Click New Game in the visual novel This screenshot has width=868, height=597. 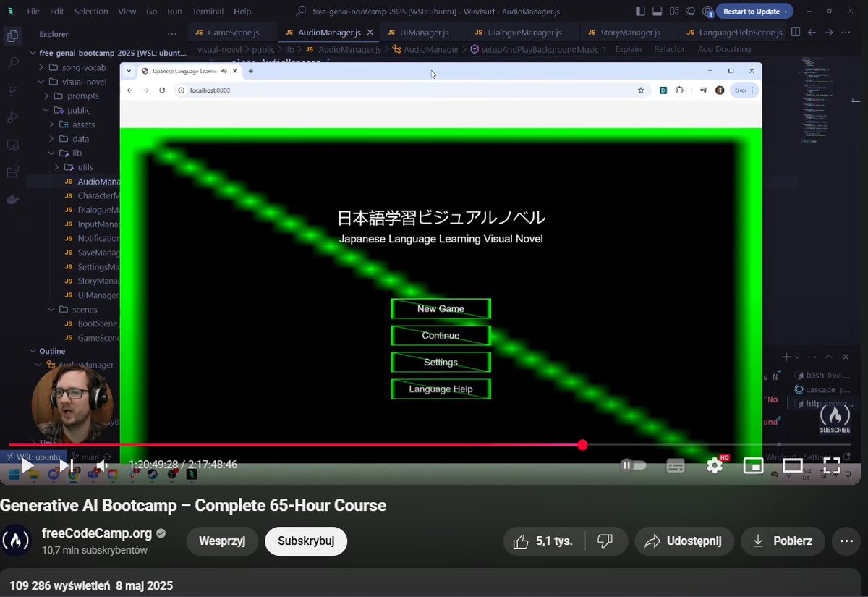click(441, 309)
